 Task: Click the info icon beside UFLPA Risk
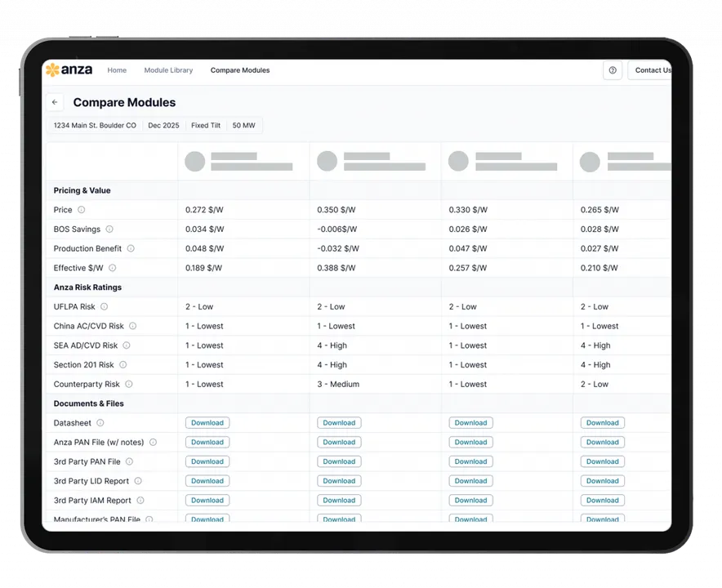tap(104, 307)
